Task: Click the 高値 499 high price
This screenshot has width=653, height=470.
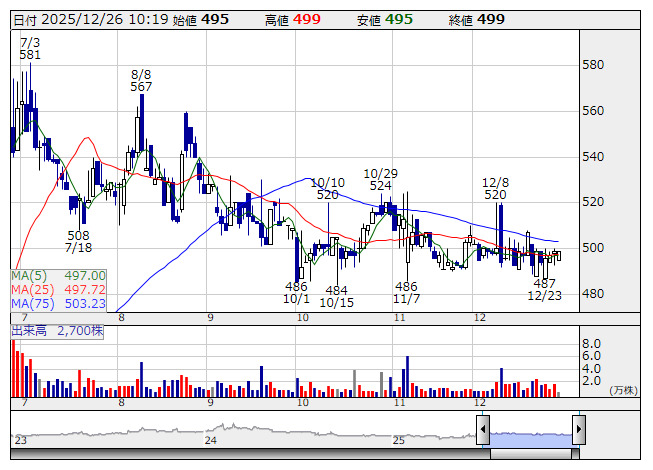Action: [293, 20]
